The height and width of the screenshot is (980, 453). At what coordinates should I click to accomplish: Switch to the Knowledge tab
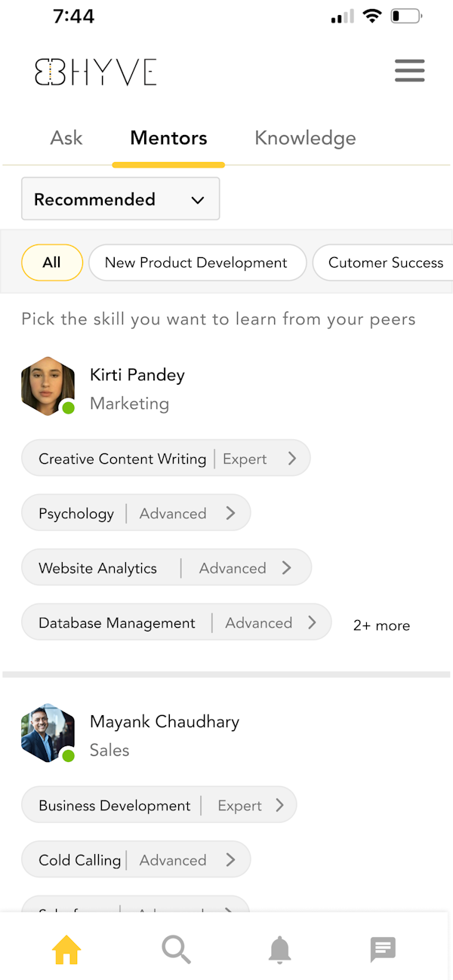tap(305, 138)
